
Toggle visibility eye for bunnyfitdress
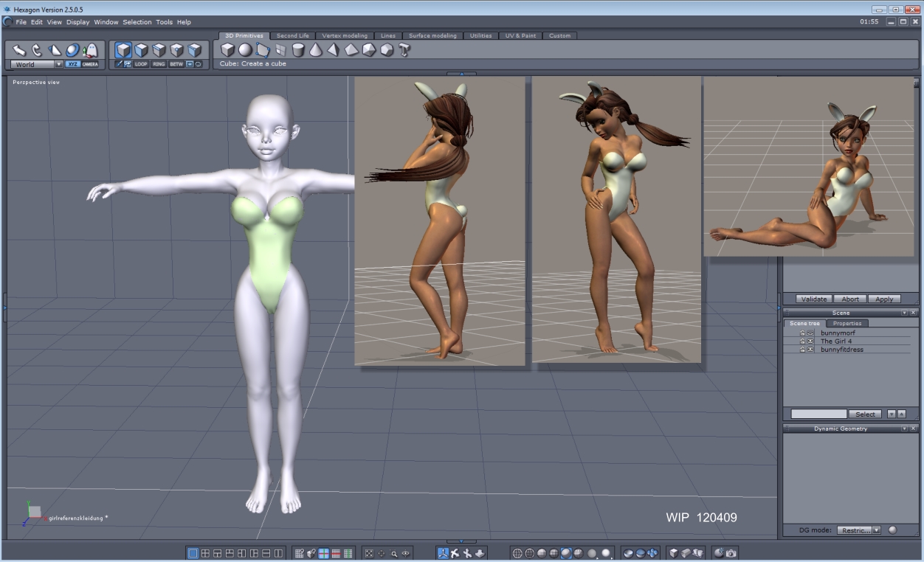(810, 350)
